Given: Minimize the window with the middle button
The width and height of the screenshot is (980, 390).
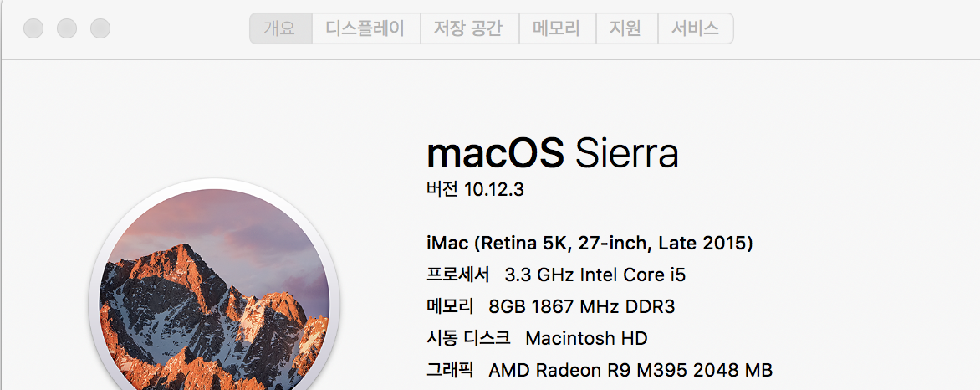Looking at the screenshot, I should point(67,28).
